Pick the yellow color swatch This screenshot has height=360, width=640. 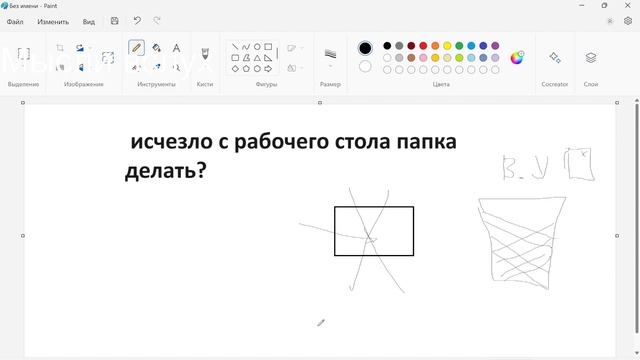pyautogui.click(x=447, y=46)
